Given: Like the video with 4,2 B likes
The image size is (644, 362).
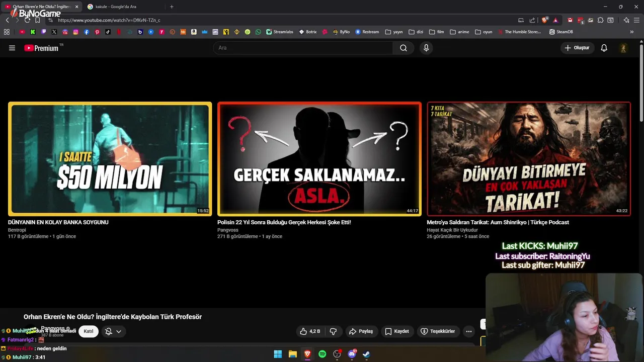Looking at the screenshot, I should coord(310,331).
